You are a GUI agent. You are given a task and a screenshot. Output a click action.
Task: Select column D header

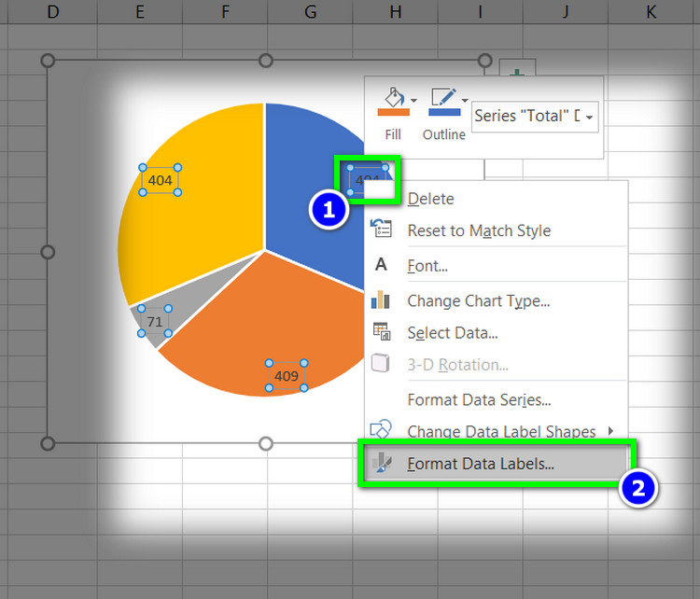pyautogui.click(x=52, y=11)
